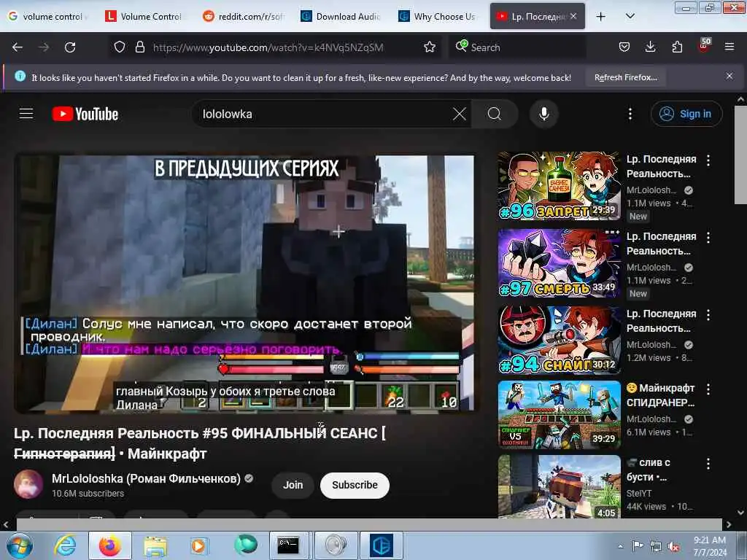Start voice search with the microphone
The width and height of the screenshot is (747, 560).
tap(543, 114)
